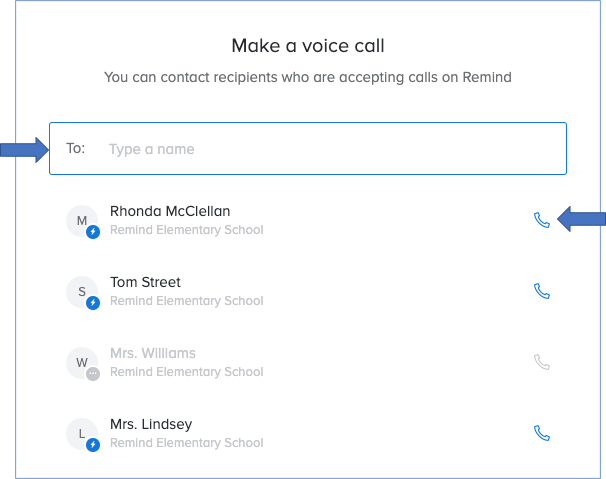Click the lightning badge on Rhonda's avatar
This screenshot has width=606, height=479.
click(x=93, y=232)
